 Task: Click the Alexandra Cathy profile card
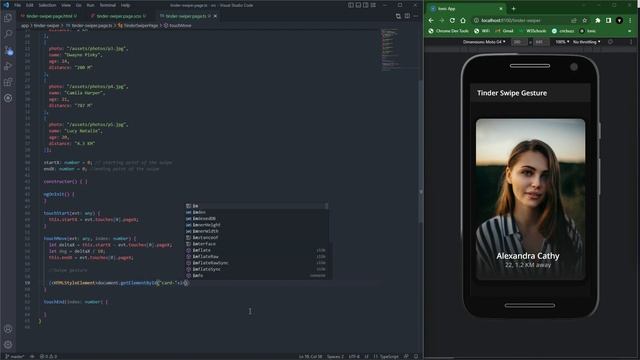(x=530, y=199)
